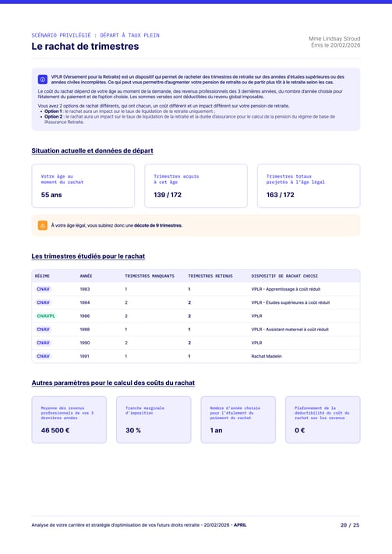Click the 'TRIMESTRES MANQUANTS' column header
Viewport: 392px width, 554px height.
[150, 276]
